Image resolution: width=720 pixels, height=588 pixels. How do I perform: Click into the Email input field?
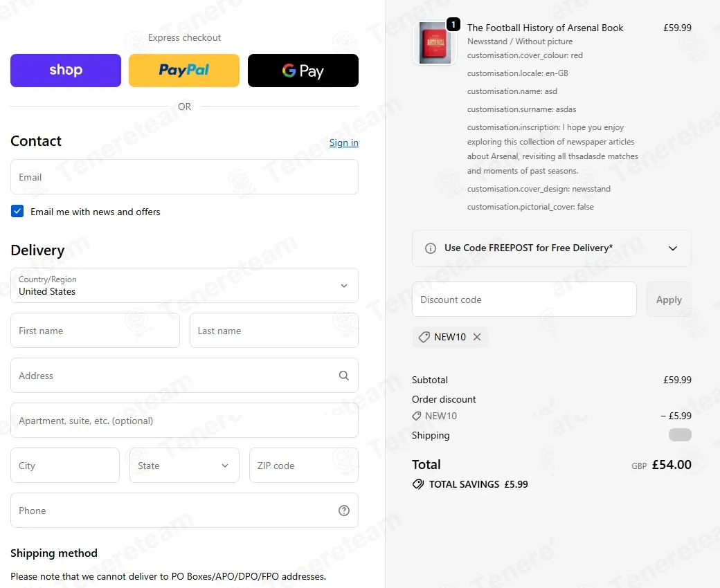184,177
